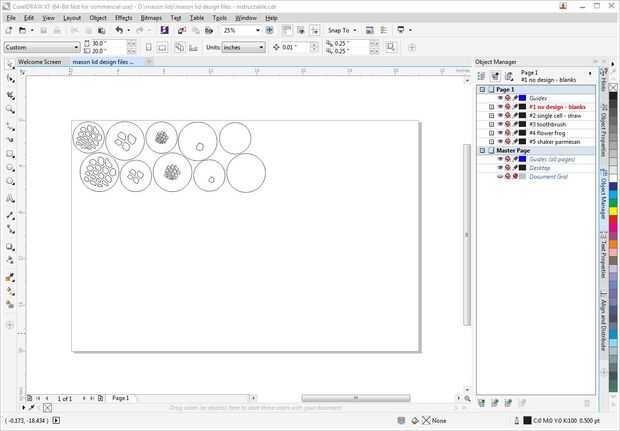The image size is (620, 431).
Task: Expand the #2 single cell - straw layer
Action: (491, 115)
